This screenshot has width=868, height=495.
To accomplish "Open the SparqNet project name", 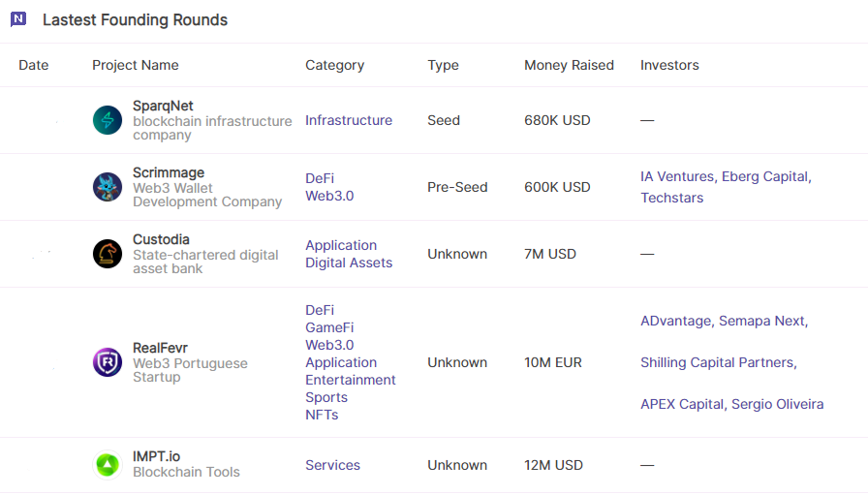I will 163,106.
